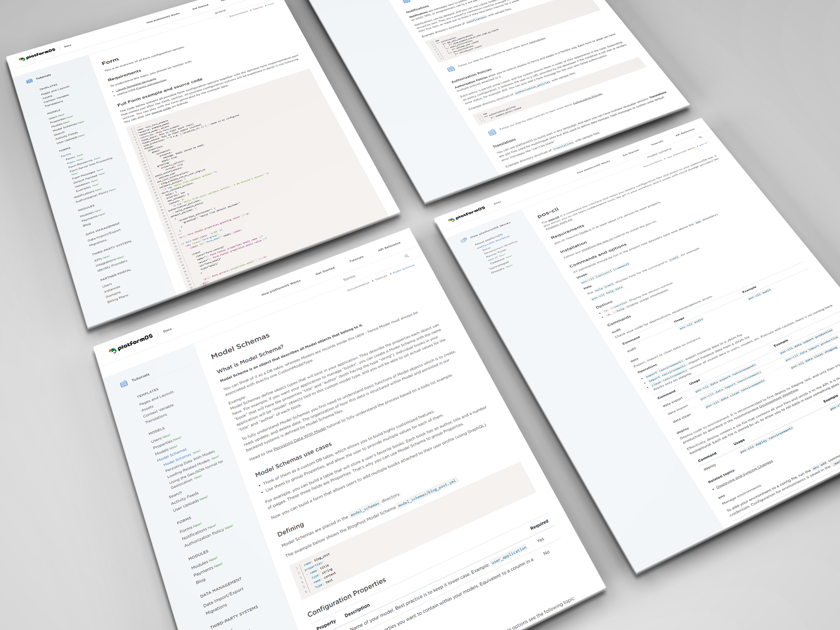Select Flash Messages in the Form page sidebar
This screenshot has height=630, width=840.
pyautogui.click(x=83, y=175)
